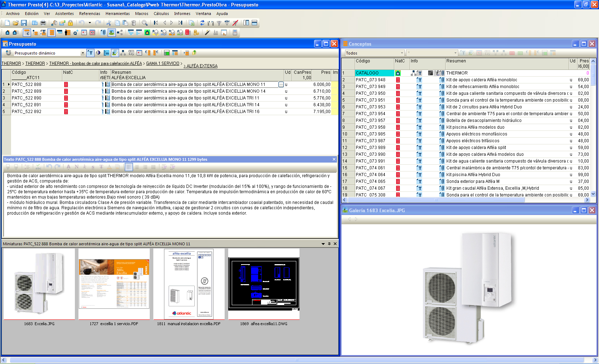Click the green table icon in Presupuesto toolbar
The image size is (599, 364).
pyautogui.click(x=167, y=53)
